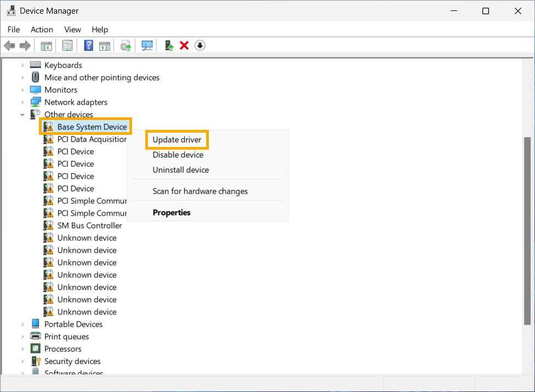Click the computer with green arrow icon
The height and width of the screenshot is (392, 535).
[168, 46]
